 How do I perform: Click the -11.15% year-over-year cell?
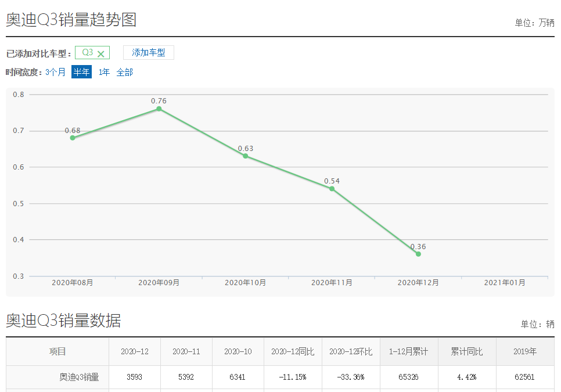[293, 377]
